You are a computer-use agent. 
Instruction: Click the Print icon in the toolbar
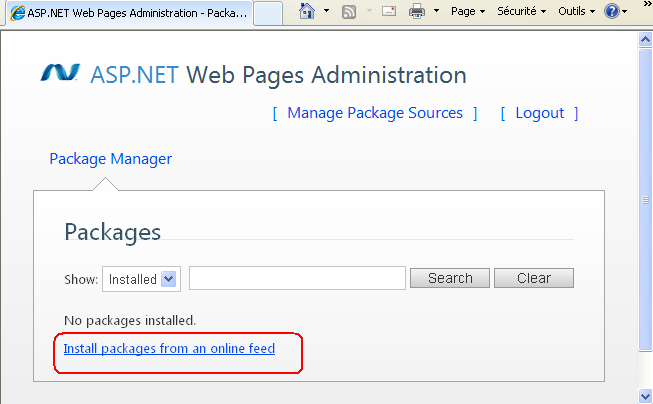[x=418, y=12]
